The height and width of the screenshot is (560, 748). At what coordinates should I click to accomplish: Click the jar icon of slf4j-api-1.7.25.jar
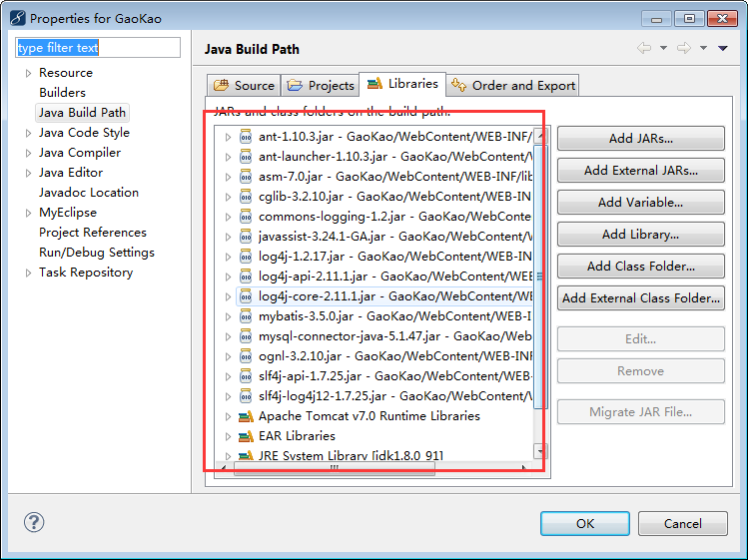[x=246, y=376]
